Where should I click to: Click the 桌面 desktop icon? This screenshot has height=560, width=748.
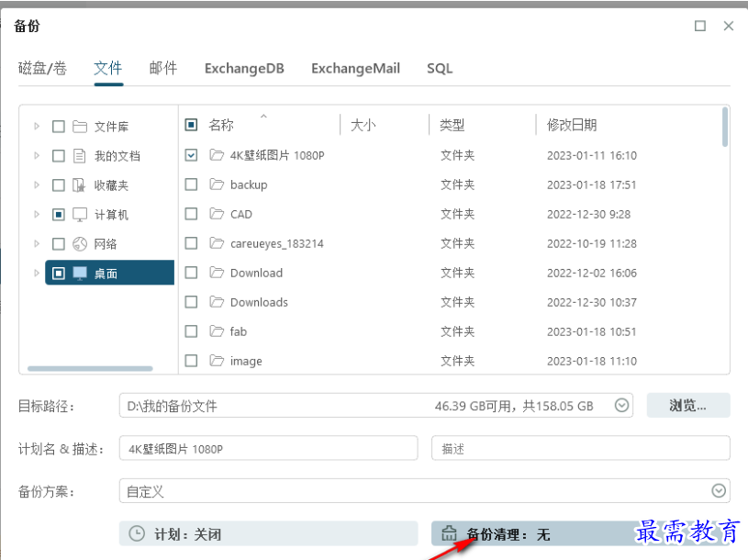80,274
